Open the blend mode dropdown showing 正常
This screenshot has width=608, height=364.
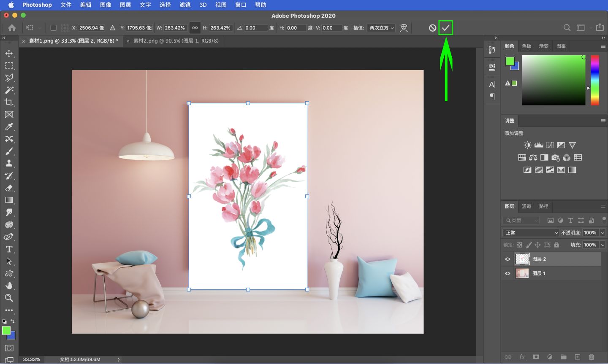pos(531,232)
